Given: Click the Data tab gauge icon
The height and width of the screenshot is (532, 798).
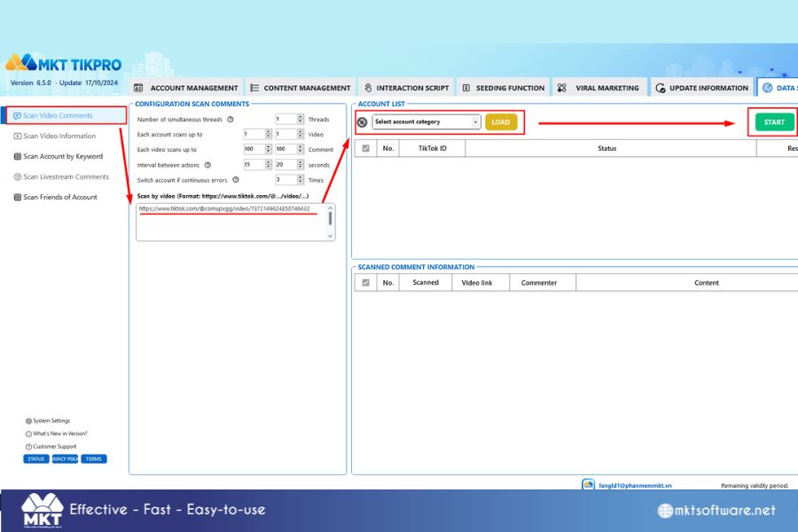Looking at the screenshot, I should click(x=767, y=88).
